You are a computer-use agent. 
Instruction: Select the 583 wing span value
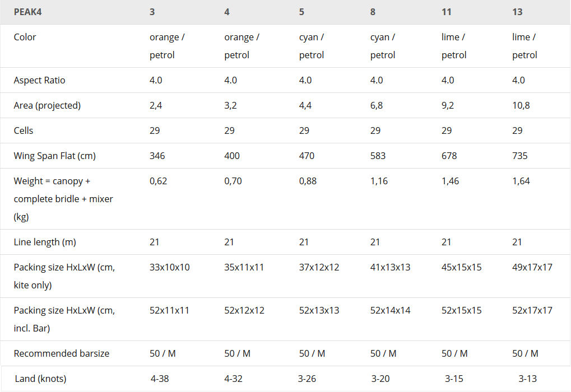click(x=378, y=156)
